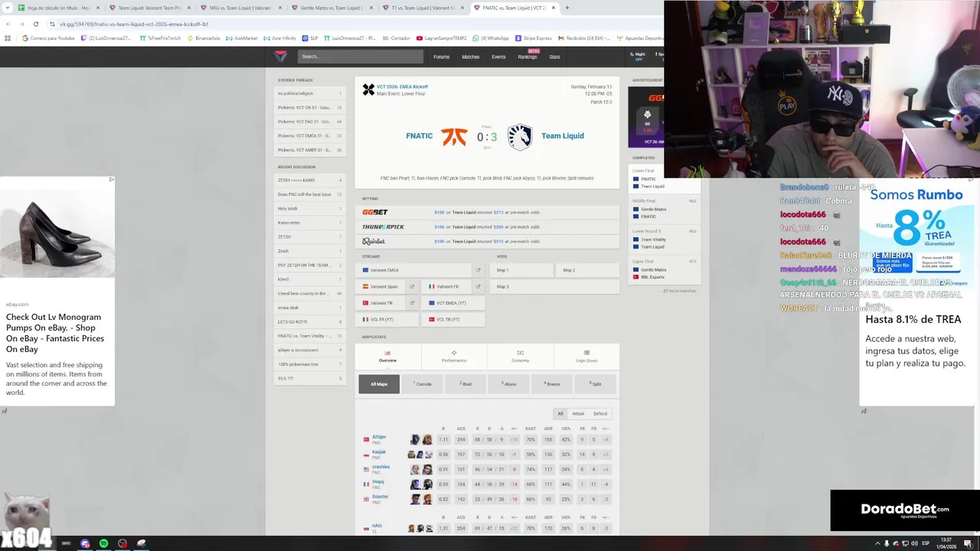The height and width of the screenshot is (551, 980).
Task: Select the All sides filter
Action: coord(560,414)
